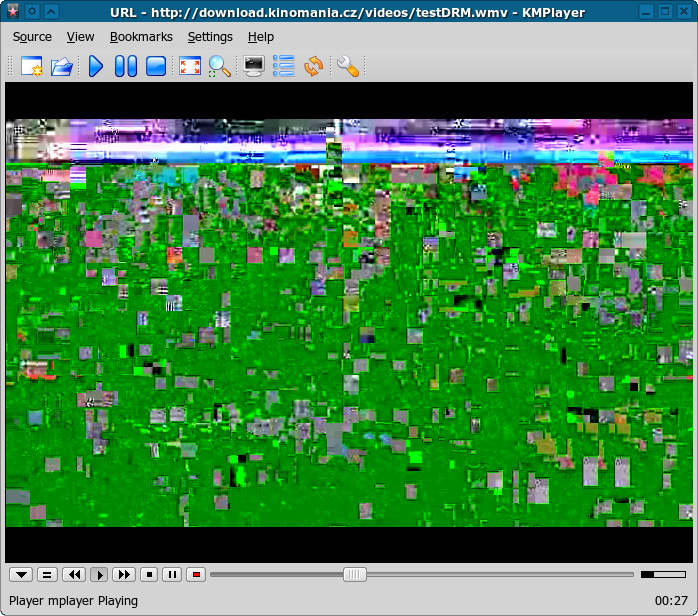The width and height of the screenshot is (698, 616).
Task: Click the magnifier zoom icon
Action: (x=219, y=66)
